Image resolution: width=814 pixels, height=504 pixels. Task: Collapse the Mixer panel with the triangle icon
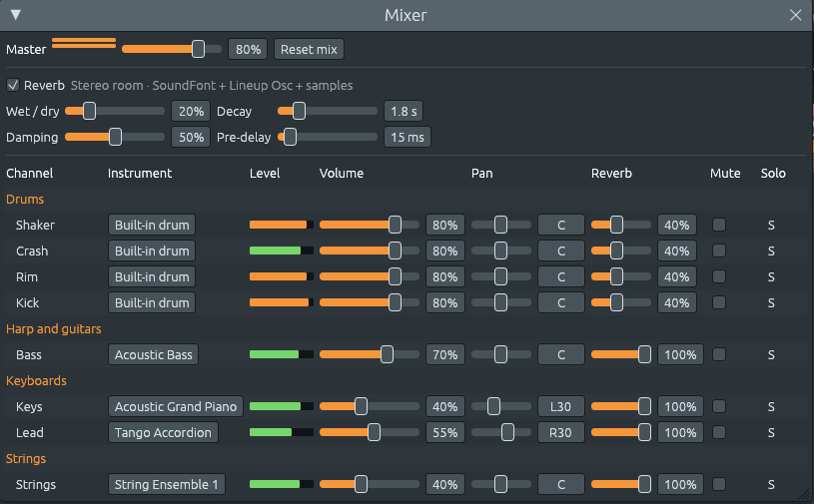(x=16, y=15)
